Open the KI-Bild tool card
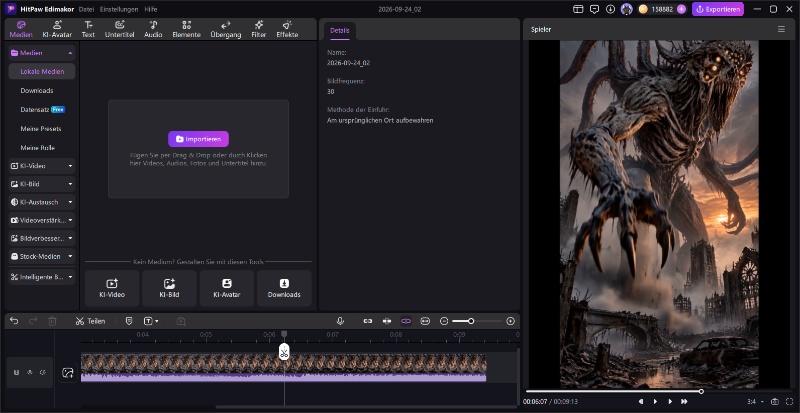This screenshot has height=413, width=800. 169,288
